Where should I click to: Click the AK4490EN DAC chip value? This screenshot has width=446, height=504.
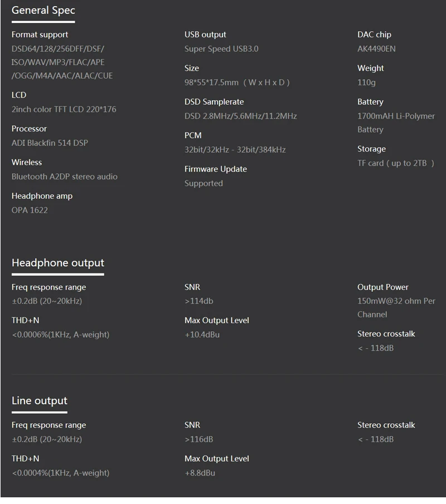376,49
